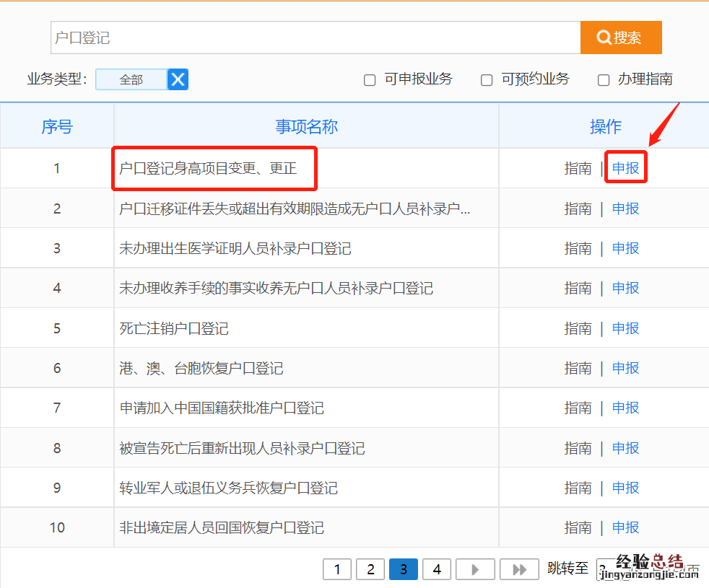Check the 办理指南 checkbox
Screen dimensions: 709x588
point(604,80)
